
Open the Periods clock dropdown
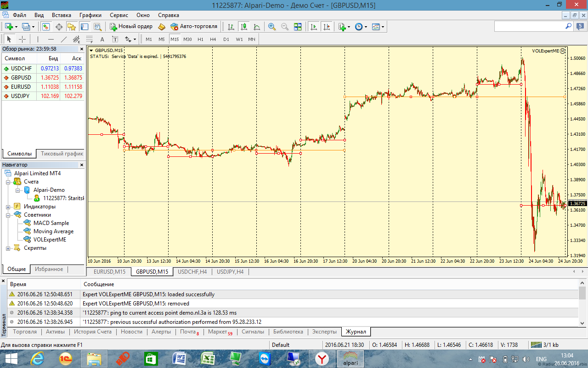click(x=361, y=27)
